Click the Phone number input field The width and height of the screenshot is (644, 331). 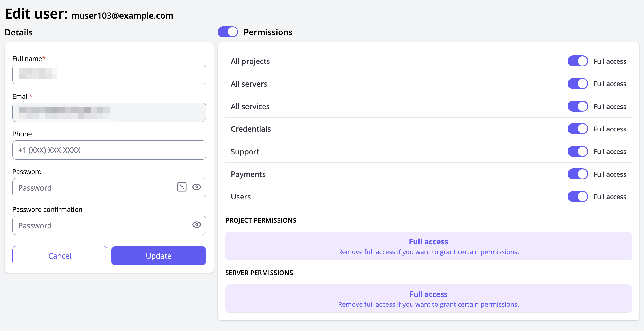click(x=109, y=150)
